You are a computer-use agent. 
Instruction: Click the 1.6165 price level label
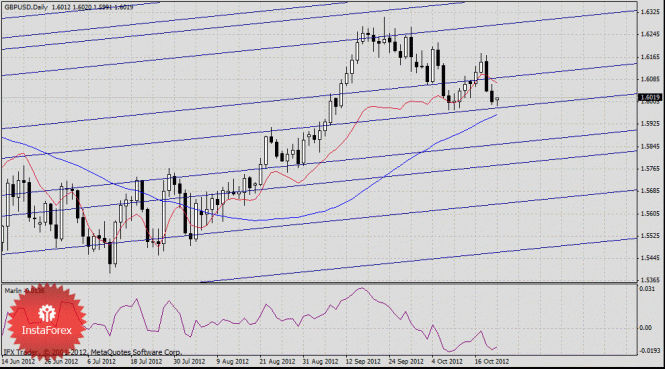(651, 57)
